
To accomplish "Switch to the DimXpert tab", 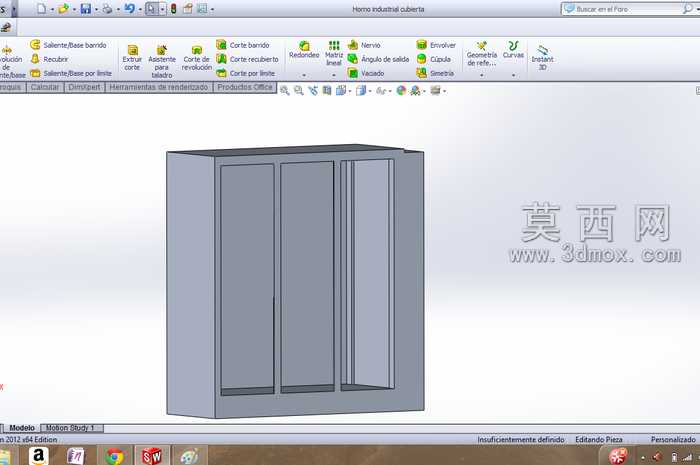I will pyautogui.click(x=84, y=87).
